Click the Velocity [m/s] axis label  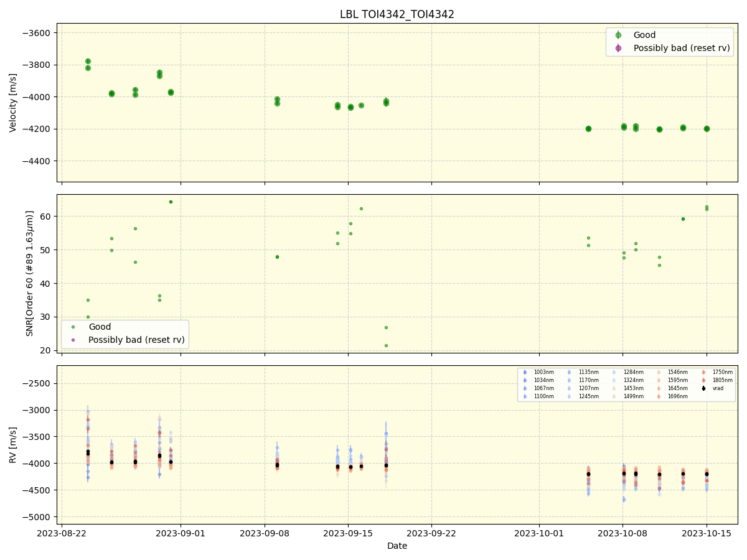(13, 103)
